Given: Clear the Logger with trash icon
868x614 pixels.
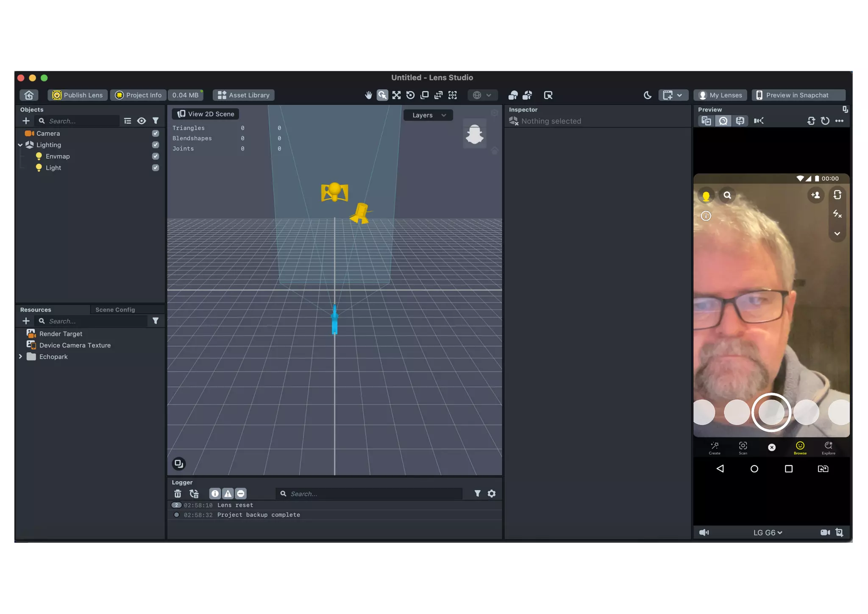Looking at the screenshot, I should (178, 494).
